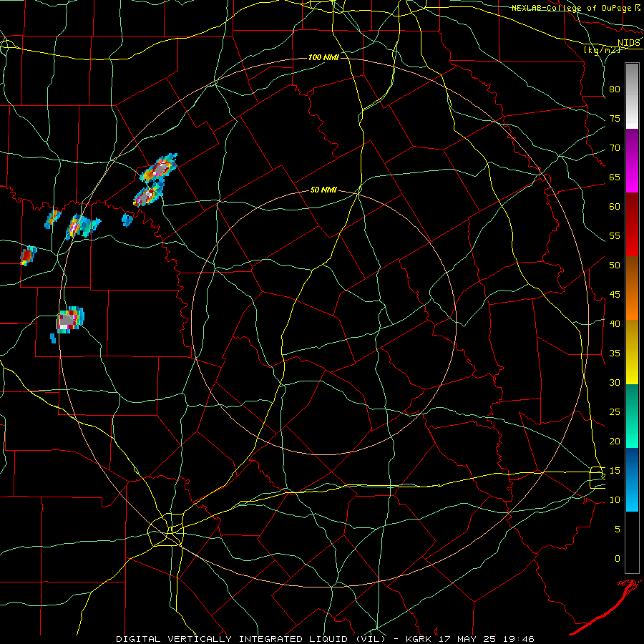Click the scale value 15
This screenshot has width=644, height=644.
tap(615, 470)
